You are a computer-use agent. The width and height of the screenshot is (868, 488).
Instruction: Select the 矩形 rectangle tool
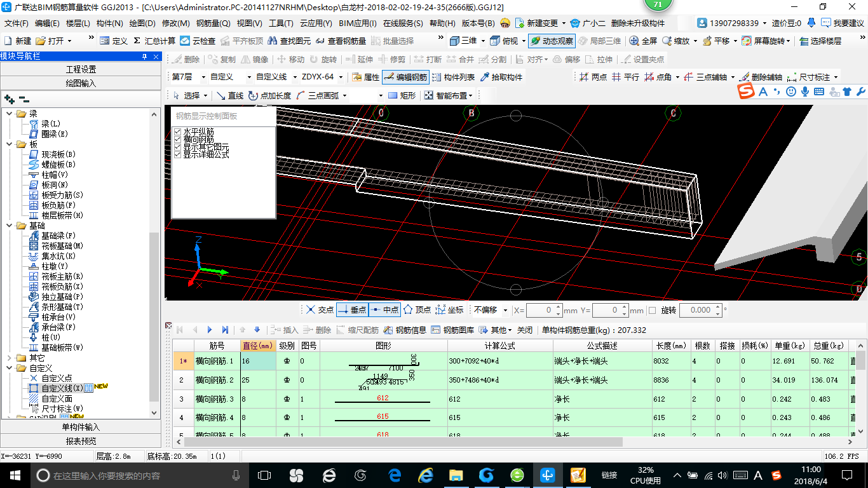(x=402, y=95)
